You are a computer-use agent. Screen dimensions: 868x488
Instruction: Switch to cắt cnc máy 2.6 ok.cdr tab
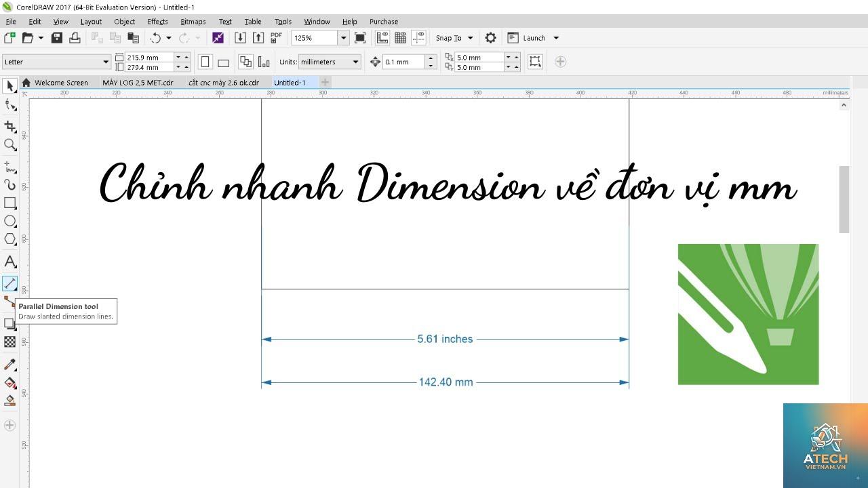224,83
